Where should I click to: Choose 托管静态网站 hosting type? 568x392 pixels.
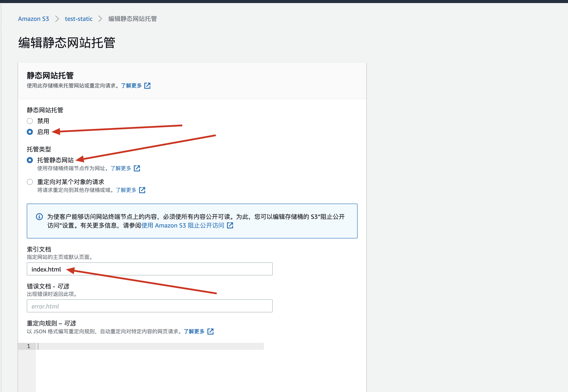click(30, 160)
